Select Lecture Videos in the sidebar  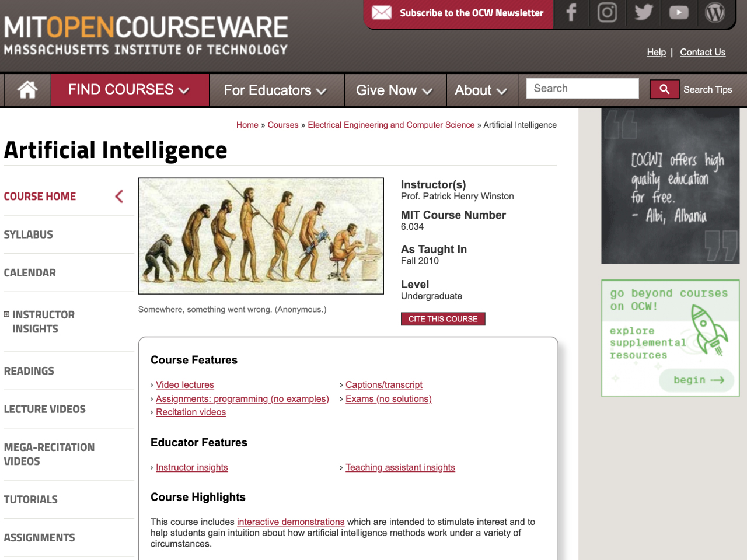pos(44,409)
